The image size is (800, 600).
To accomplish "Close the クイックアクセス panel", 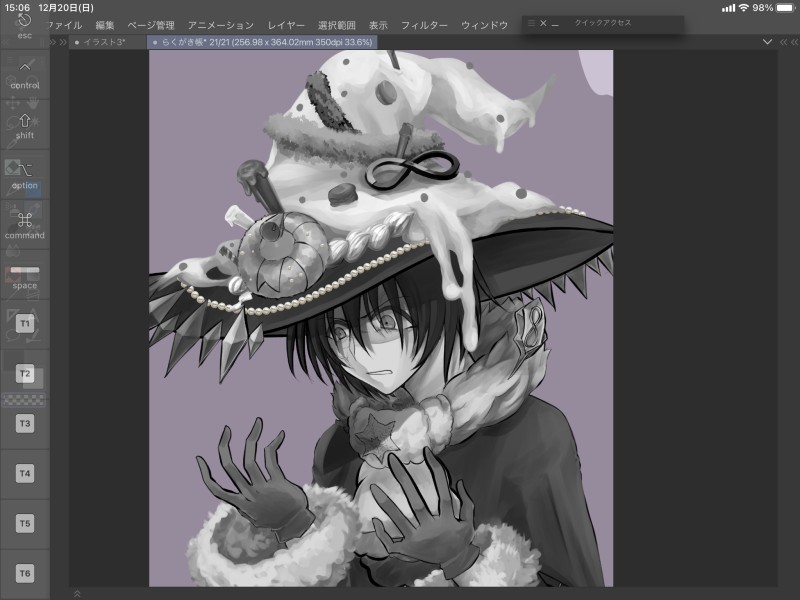I will (543, 23).
